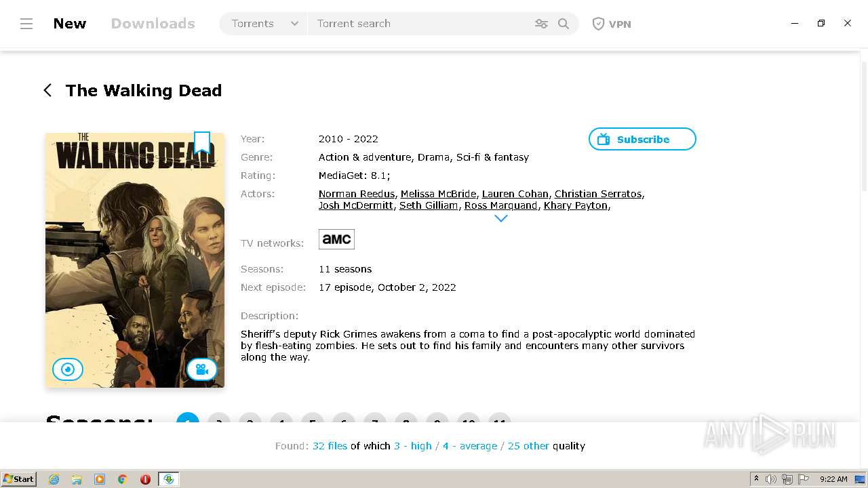Launch Google Chrome from taskbar
The image size is (868, 488).
123,479
